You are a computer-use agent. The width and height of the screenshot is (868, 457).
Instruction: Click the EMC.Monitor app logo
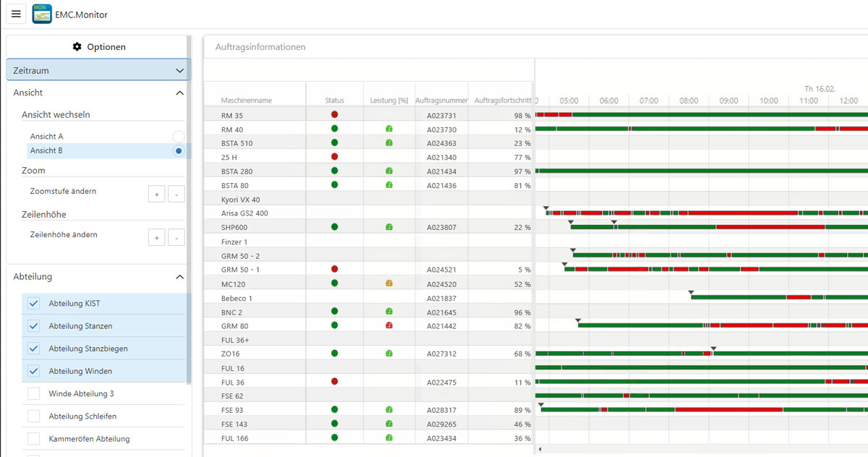[x=42, y=14]
